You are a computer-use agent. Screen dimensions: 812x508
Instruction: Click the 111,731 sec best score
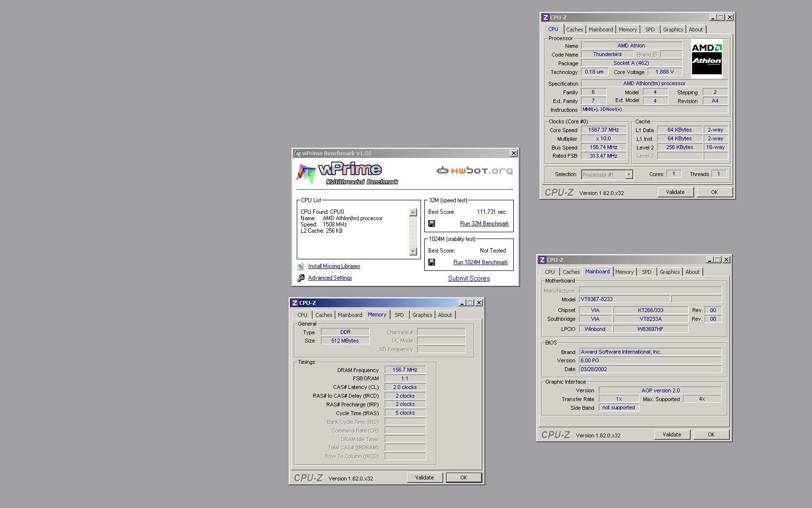[491, 212]
